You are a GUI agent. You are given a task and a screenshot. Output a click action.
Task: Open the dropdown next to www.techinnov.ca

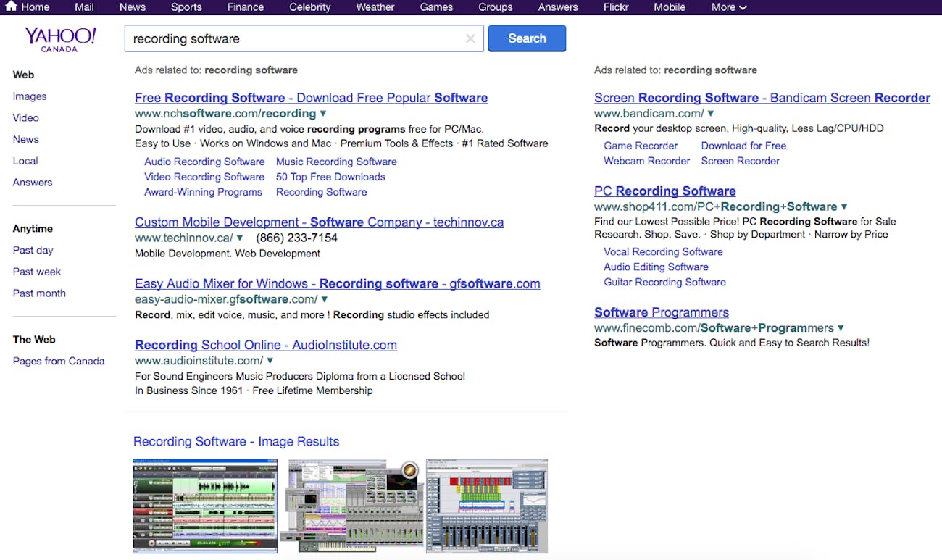[239, 237]
